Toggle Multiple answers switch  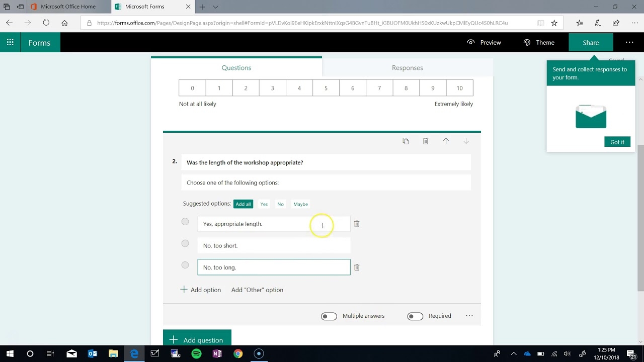329,316
